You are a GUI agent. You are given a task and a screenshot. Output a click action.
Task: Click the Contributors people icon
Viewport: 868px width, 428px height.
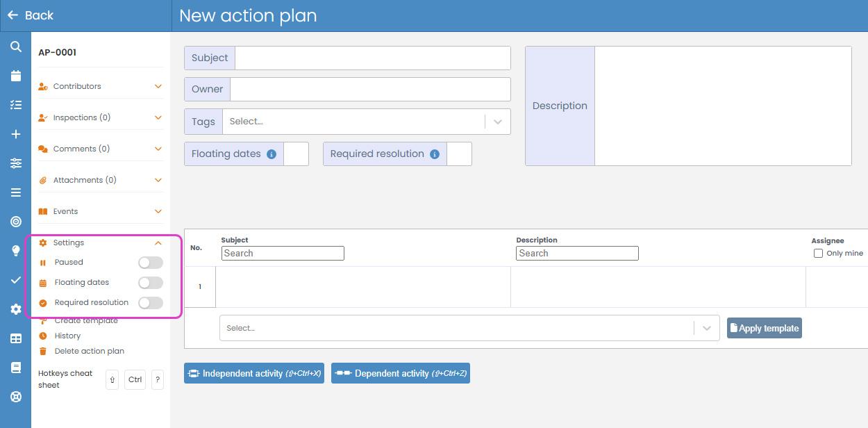coord(43,86)
